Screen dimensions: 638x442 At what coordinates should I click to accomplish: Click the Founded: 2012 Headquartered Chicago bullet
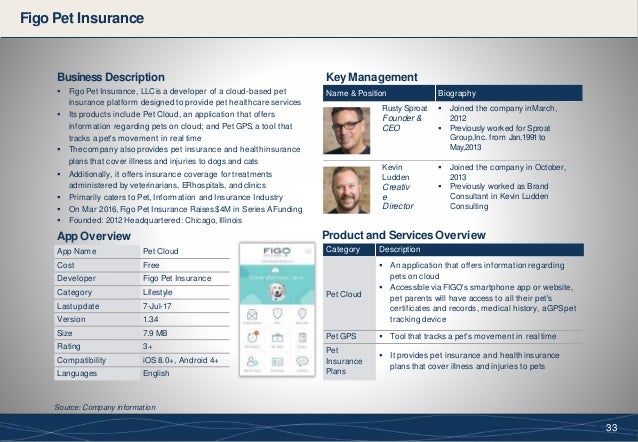pos(155,220)
